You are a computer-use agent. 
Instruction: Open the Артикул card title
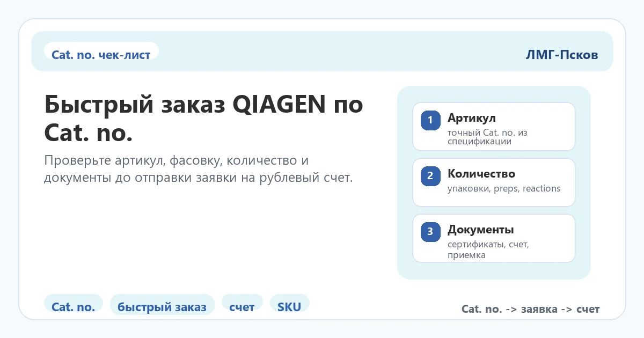(472, 118)
